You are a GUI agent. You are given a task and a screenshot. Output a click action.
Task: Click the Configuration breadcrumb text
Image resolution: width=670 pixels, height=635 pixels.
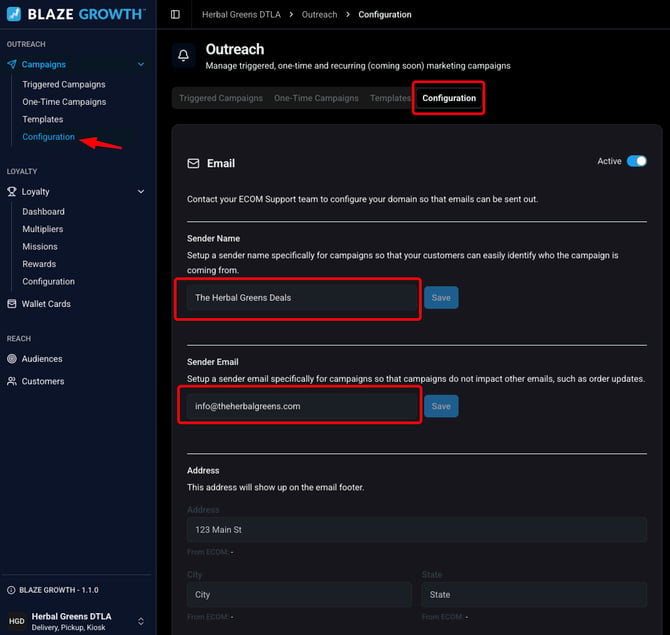point(385,15)
